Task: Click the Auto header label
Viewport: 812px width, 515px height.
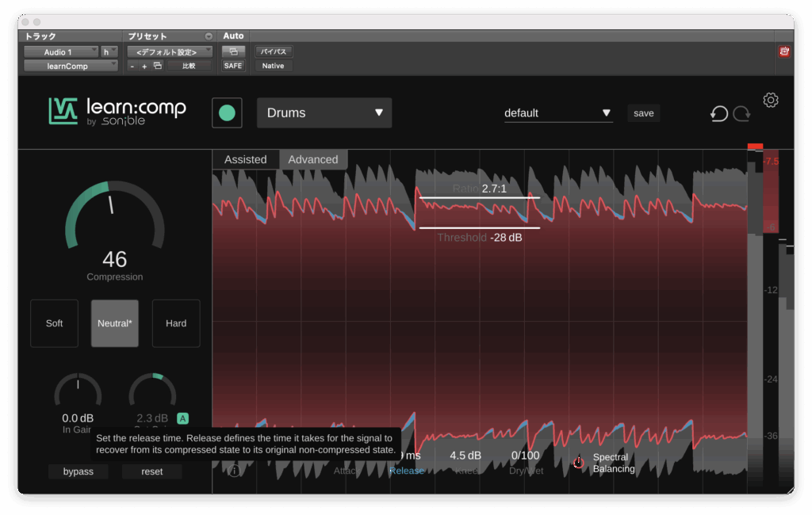Action: click(x=233, y=36)
